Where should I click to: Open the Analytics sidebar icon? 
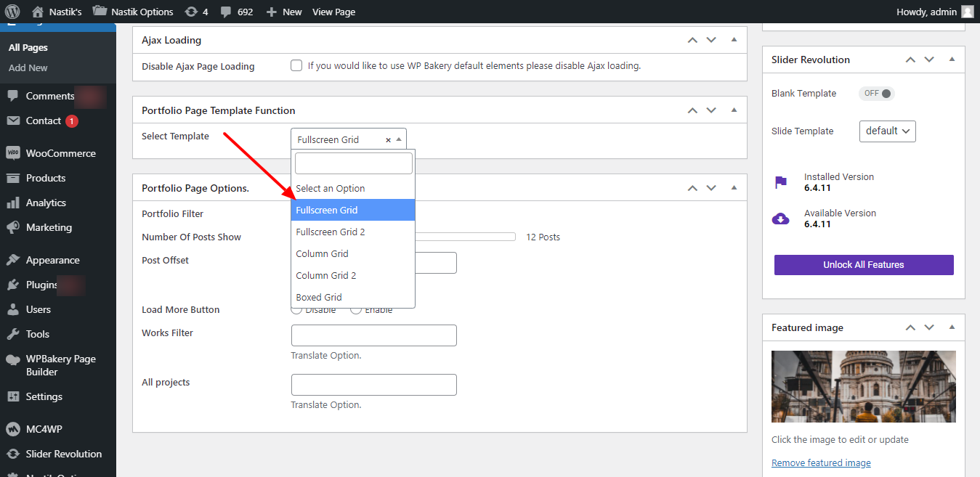pyautogui.click(x=12, y=203)
